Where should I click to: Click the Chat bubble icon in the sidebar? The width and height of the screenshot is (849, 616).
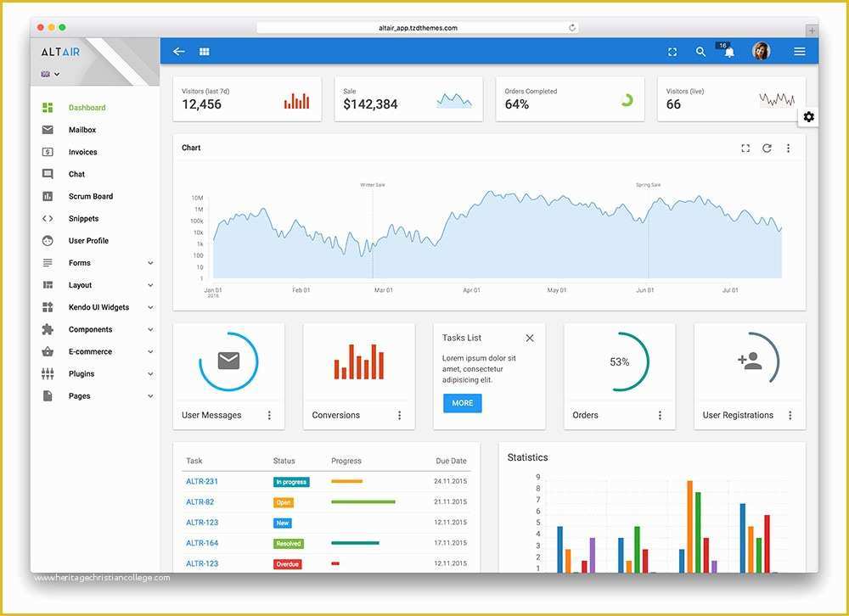tap(48, 174)
